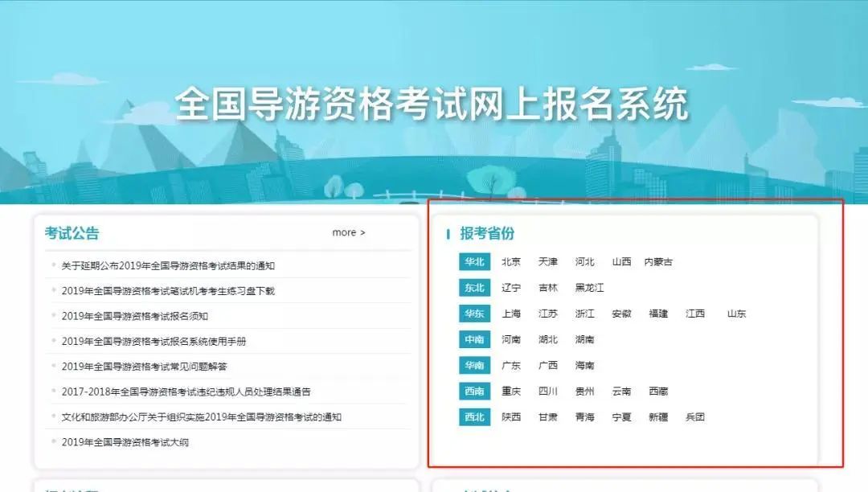Click the 中南 region tag
This screenshot has height=492, width=868.
[474, 339]
